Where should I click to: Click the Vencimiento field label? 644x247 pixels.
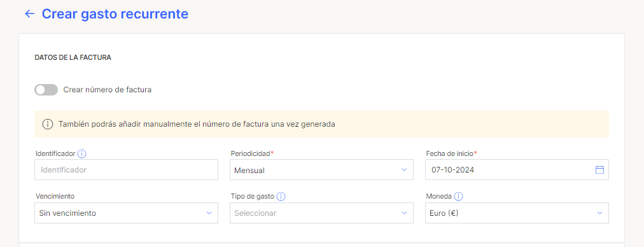(x=55, y=197)
